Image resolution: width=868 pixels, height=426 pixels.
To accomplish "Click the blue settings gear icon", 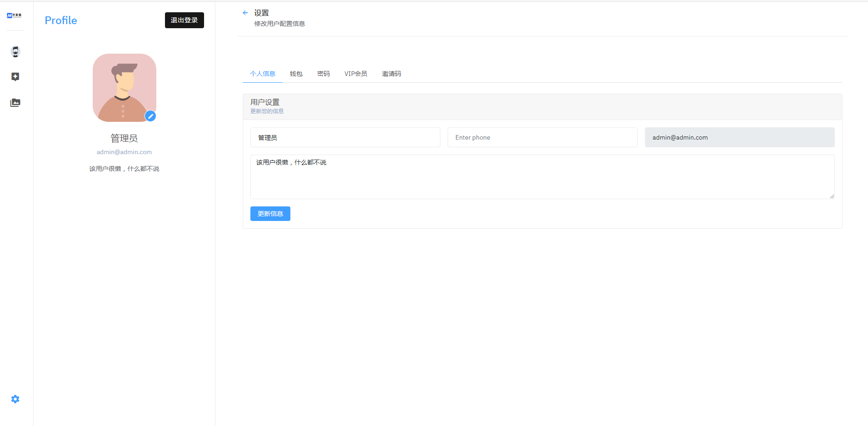I will point(15,399).
